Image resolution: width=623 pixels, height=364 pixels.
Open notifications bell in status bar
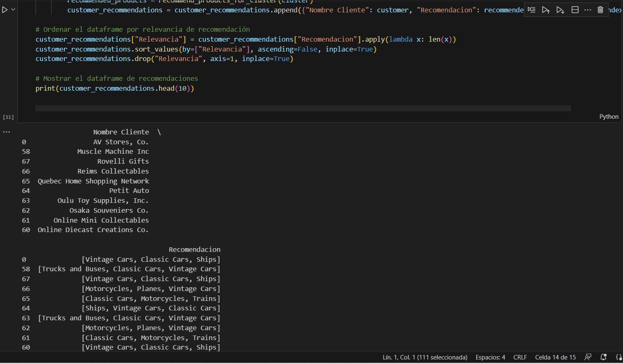[x=603, y=357]
